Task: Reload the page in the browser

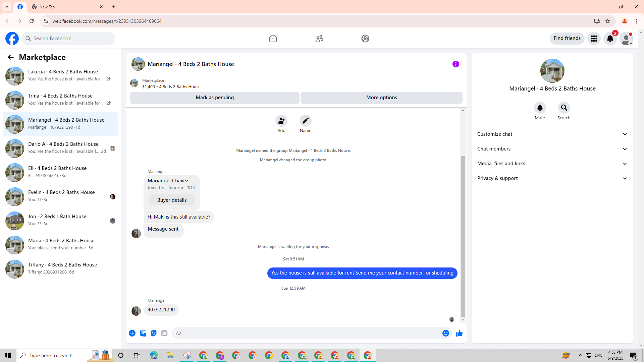Action: coord(32,21)
